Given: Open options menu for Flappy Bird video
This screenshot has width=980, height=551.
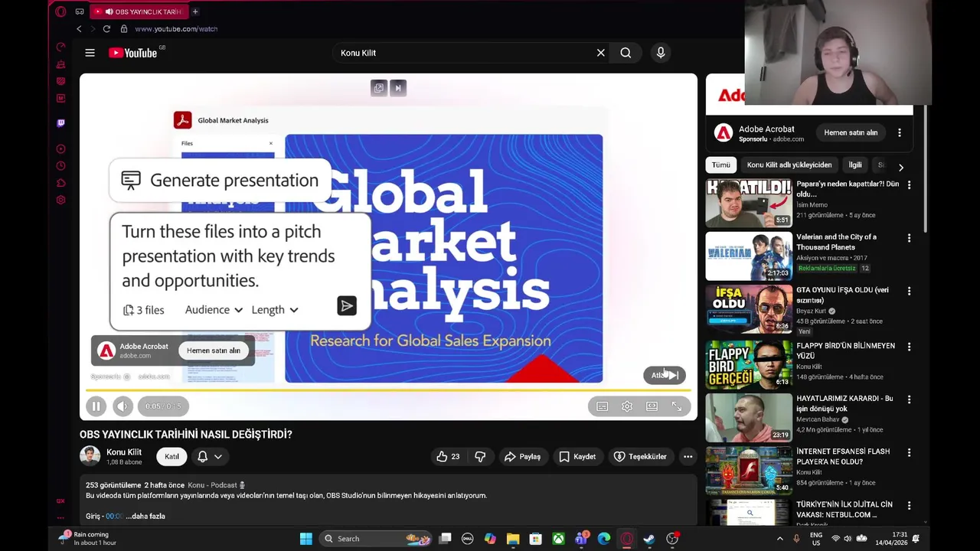Looking at the screenshot, I should click(x=910, y=347).
